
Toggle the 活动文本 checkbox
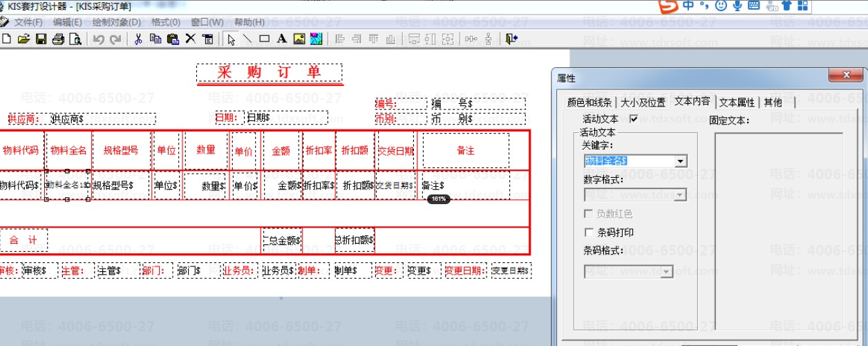pyautogui.click(x=634, y=119)
